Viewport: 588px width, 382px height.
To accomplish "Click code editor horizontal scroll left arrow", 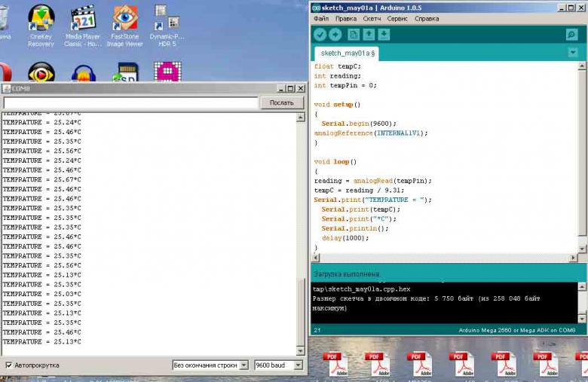I will (x=316, y=258).
